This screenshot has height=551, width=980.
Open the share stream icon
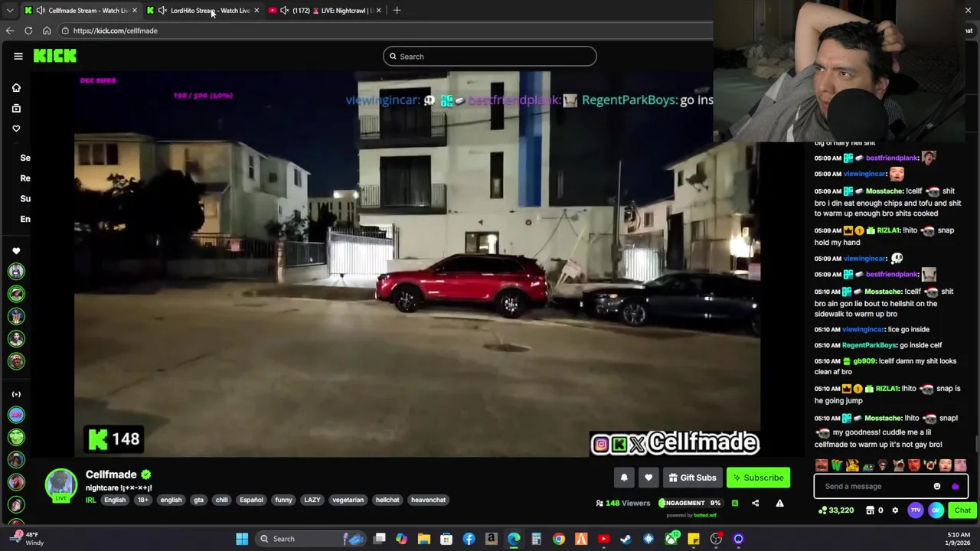click(756, 503)
